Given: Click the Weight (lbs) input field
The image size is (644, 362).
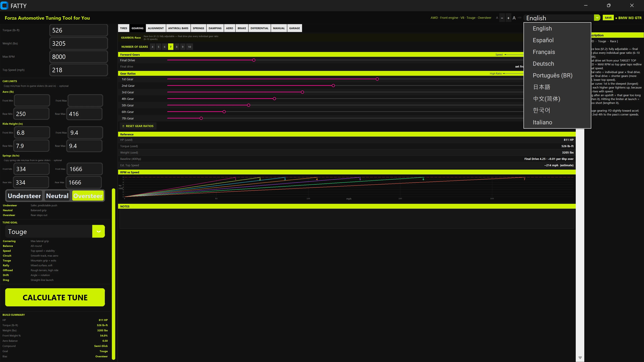Looking at the screenshot, I should pos(78,43).
